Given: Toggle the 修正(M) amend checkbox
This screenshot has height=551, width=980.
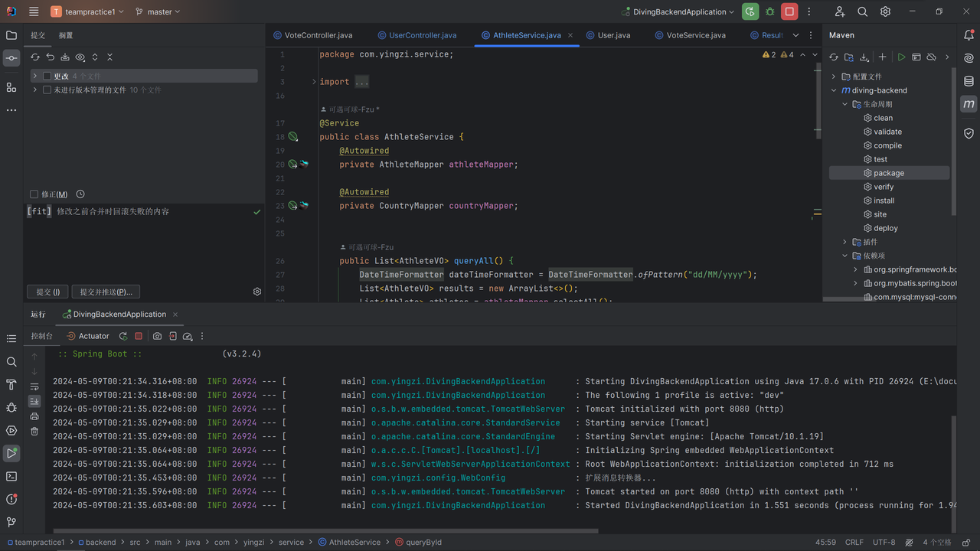Looking at the screenshot, I should [x=34, y=194].
